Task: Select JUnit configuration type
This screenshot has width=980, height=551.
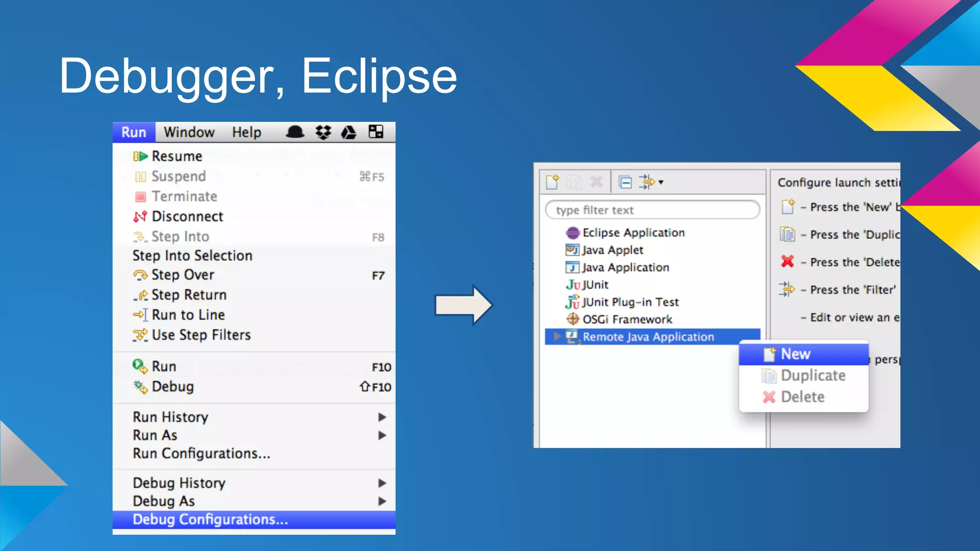Action: [x=595, y=285]
